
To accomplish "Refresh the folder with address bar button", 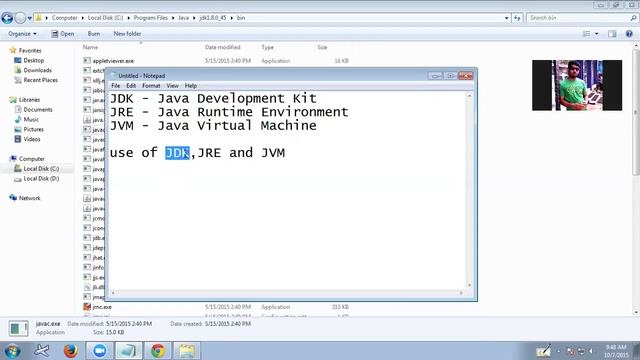I will click(517, 18).
